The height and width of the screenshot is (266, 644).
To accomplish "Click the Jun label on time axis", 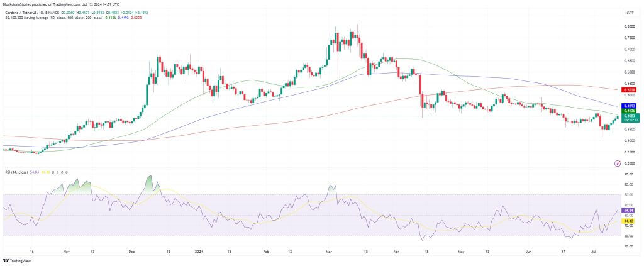I will point(529,250).
